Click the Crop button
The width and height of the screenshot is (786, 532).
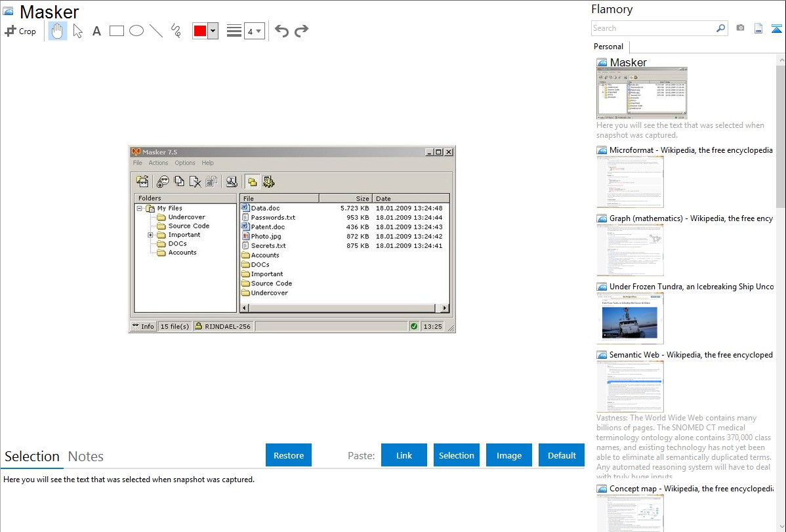point(20,31)
